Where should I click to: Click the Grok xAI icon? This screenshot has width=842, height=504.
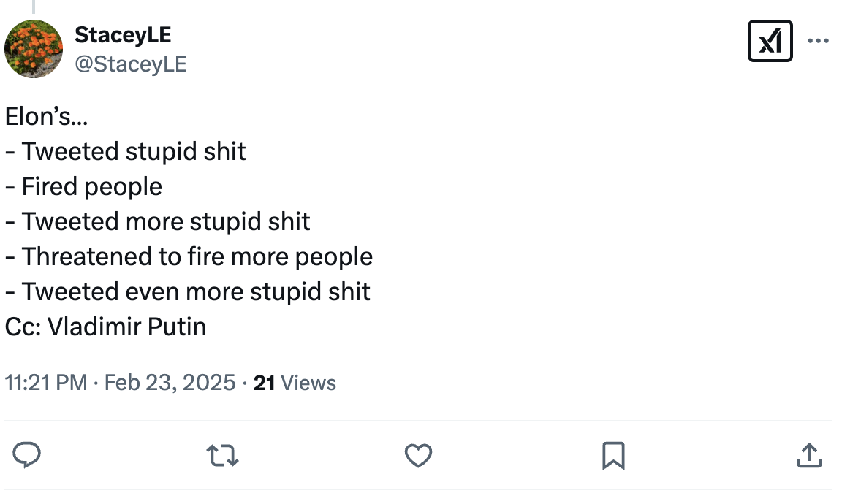770,41
